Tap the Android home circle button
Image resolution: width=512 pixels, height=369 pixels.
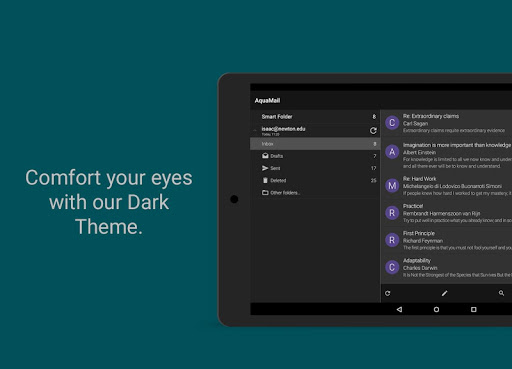pos(436,309)
